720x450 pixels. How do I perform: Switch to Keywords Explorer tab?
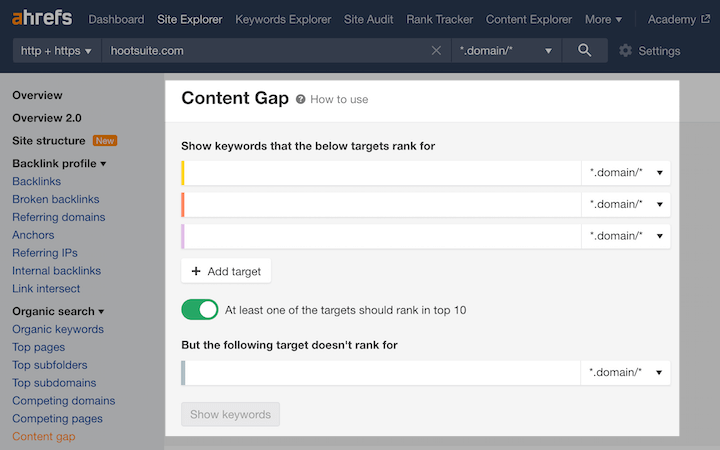[x=283, y=19]
